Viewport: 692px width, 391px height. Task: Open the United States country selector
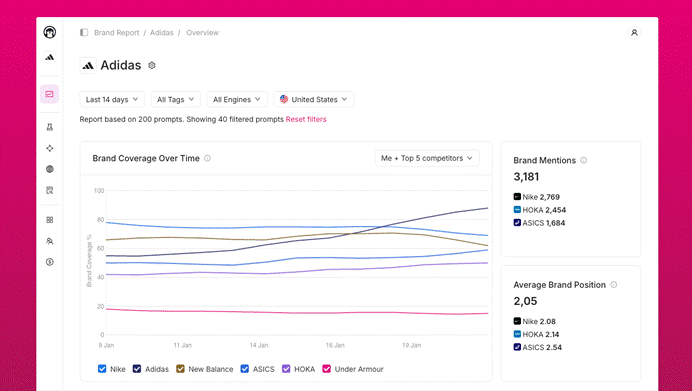coord(313,99)
